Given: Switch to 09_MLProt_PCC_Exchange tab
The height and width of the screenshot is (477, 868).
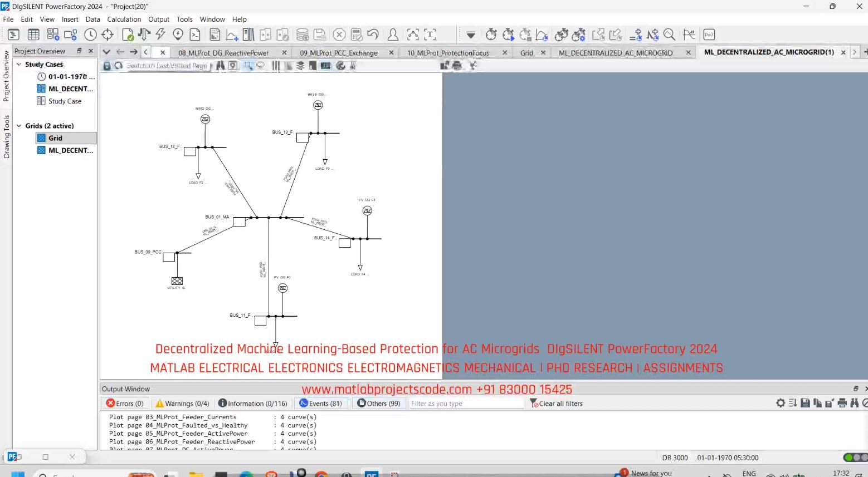Looking at the screenshot, I should [339, 53].
